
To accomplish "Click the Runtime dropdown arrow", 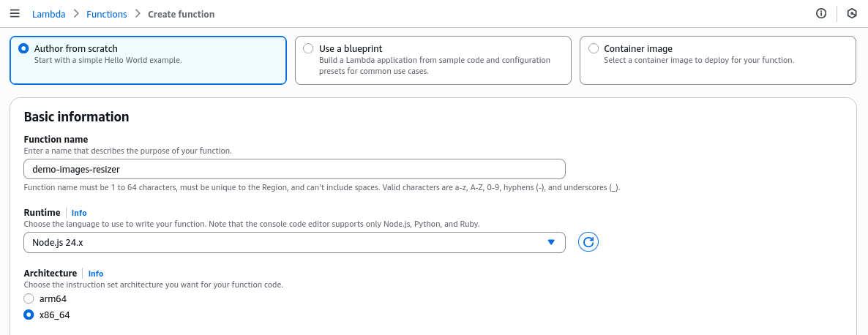I will 551,242.
